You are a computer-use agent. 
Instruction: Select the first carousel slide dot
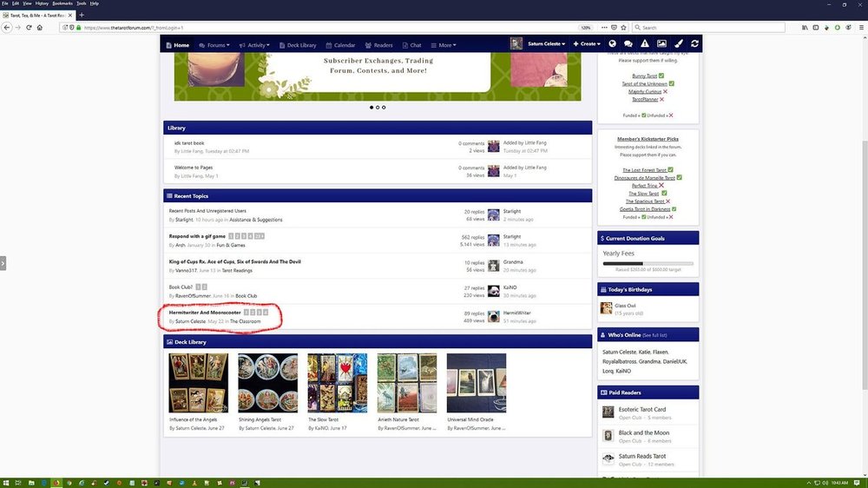coord(372,108)
